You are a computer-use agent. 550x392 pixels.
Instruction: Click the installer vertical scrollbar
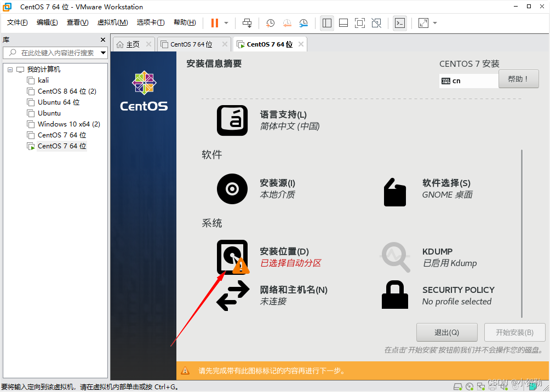pos(522,234)
